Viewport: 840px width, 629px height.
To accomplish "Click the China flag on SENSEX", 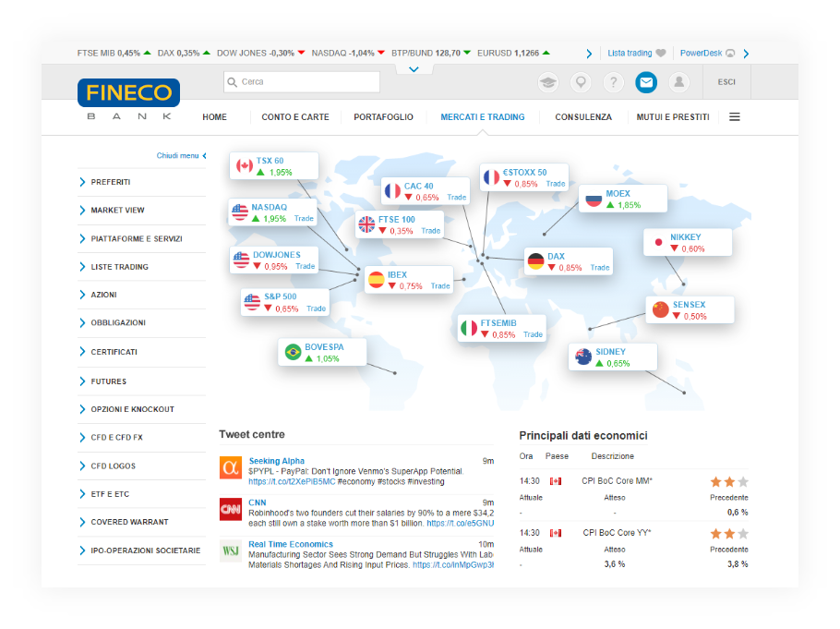I will pyautogui.click(x=661, y=309).
